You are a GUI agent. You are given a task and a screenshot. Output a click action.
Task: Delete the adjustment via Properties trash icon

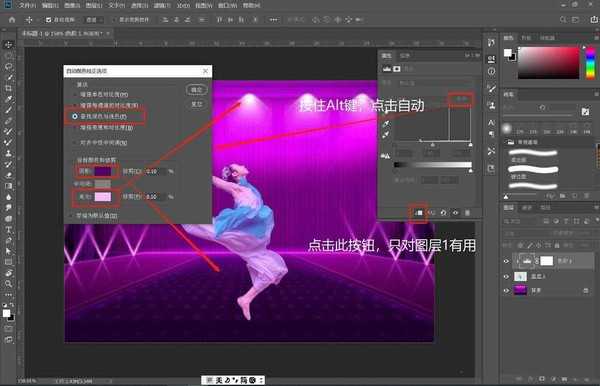point(467,213)
